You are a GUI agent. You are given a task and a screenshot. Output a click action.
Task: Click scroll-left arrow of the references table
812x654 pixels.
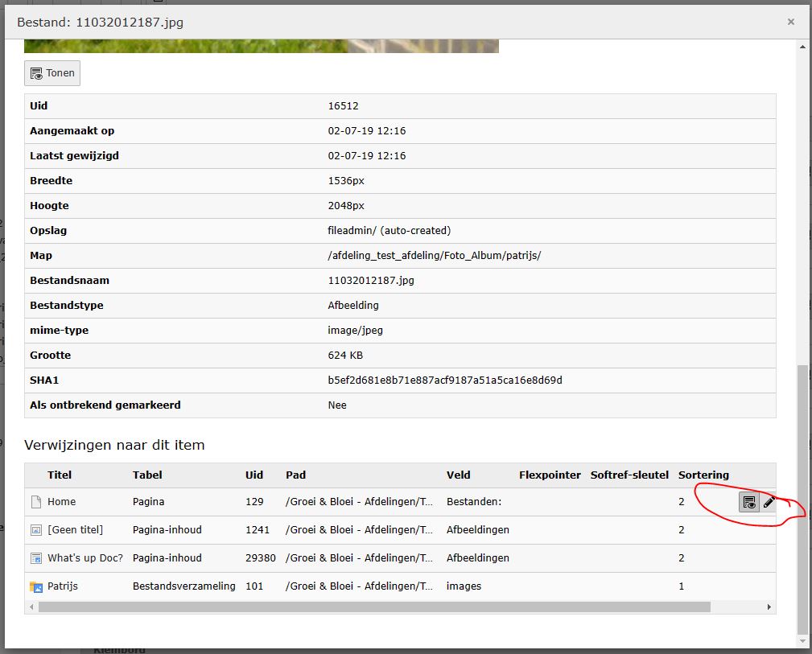click(x=31, y=607)
